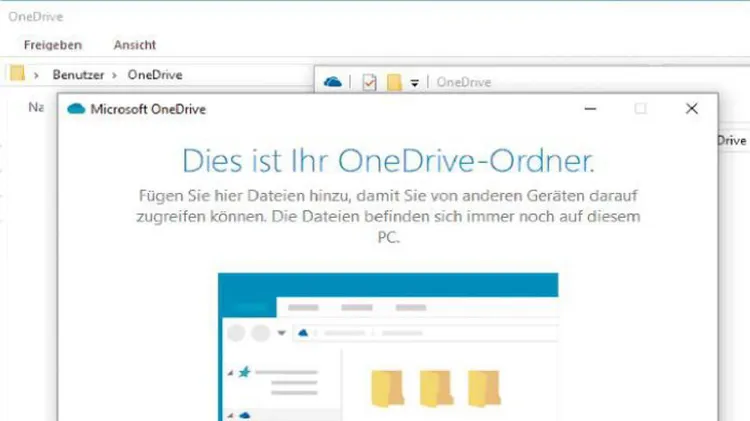Expand the chevron between Benutzer and OneDrive
This screenshot has width=750, height=421.
pos(114,75)
